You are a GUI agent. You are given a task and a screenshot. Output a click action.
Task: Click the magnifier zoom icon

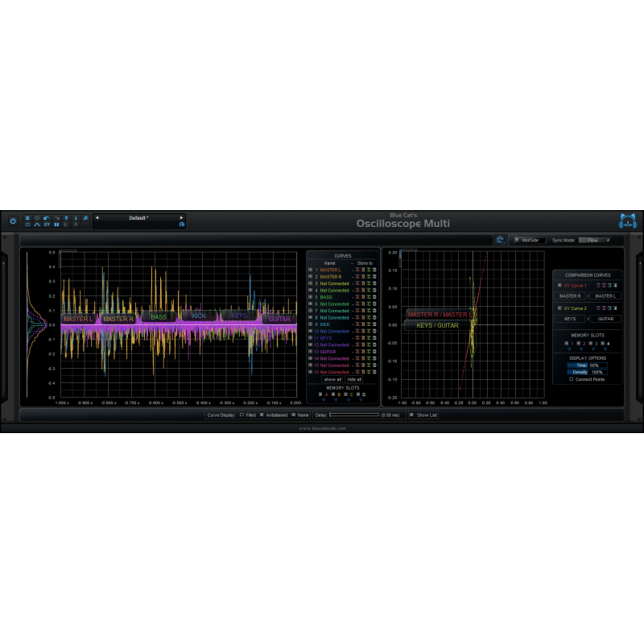85,218
